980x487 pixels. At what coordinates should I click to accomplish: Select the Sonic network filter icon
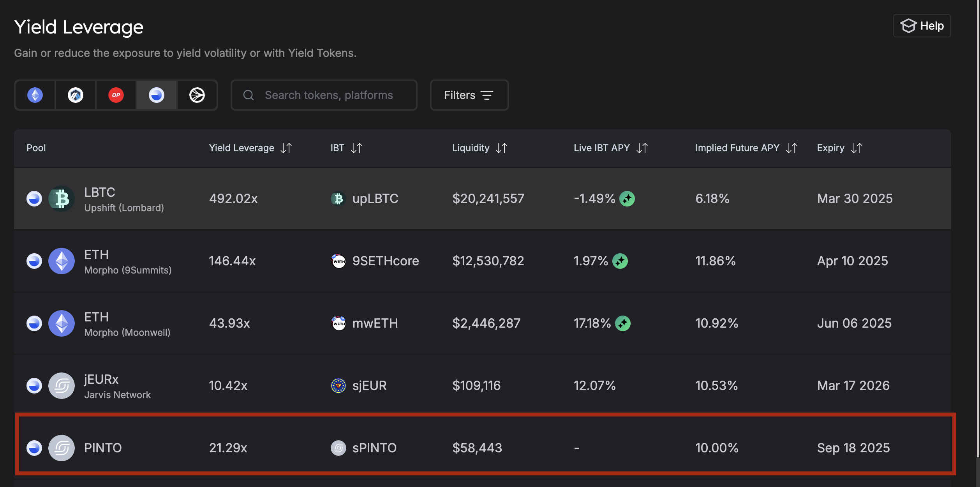tap(197, 95)
